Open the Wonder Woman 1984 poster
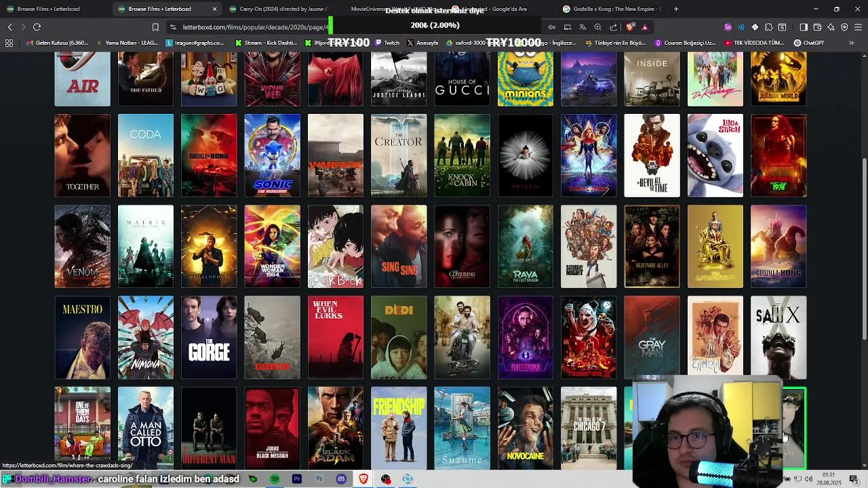This screenshot has height=488, width=868. click(x=272, y=246)
